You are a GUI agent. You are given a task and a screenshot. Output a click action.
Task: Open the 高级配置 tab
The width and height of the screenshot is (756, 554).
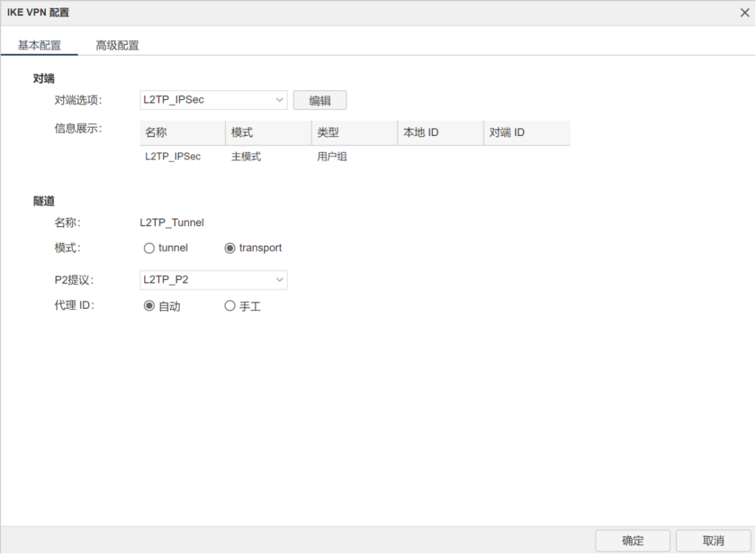pos(117,45)
